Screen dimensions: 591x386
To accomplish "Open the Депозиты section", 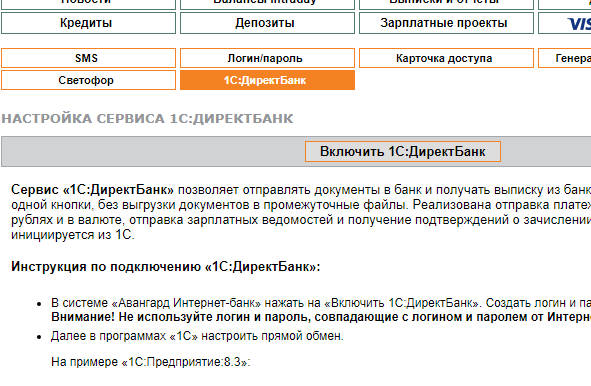I will tap(267, 23).
